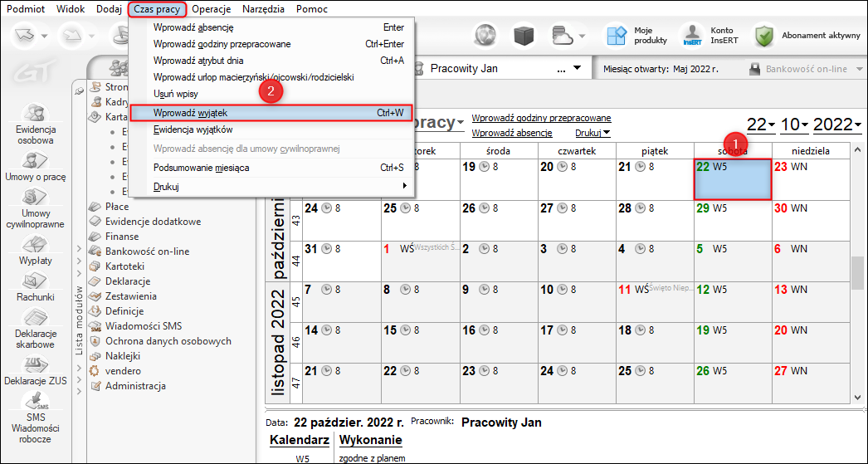
Task: Open SMS Wiadomości robocze sidebar icon
Action: 36,418
